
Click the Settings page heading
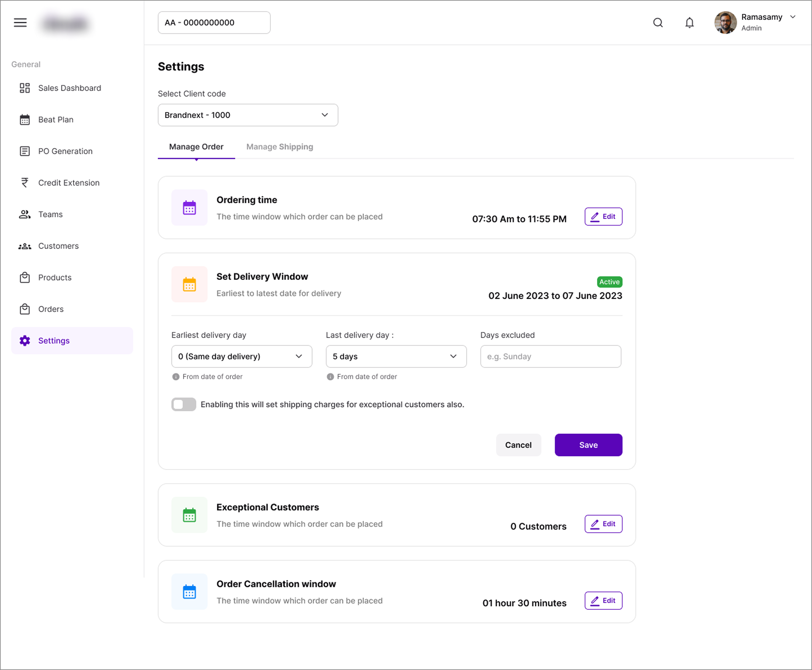(x=181, y=66)
